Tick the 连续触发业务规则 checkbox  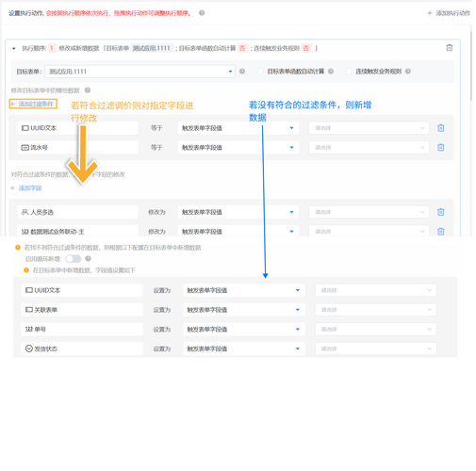coord(349,72)
